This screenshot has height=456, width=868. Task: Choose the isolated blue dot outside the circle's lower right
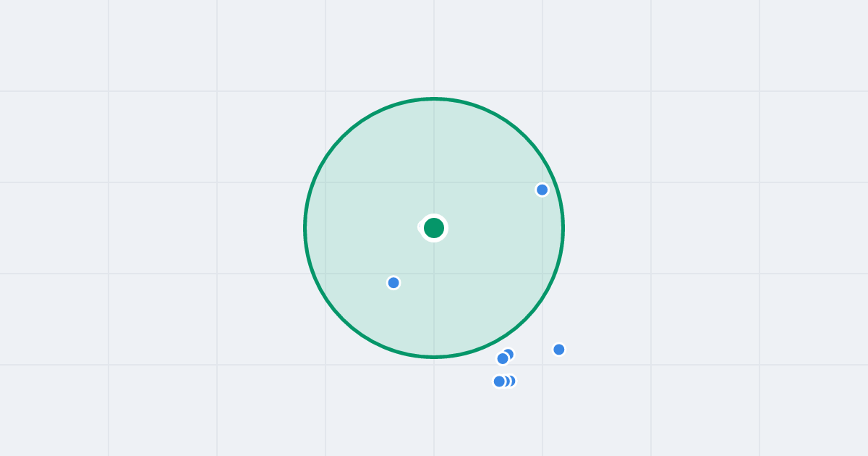pyautogui.click(x=559, y=350)
